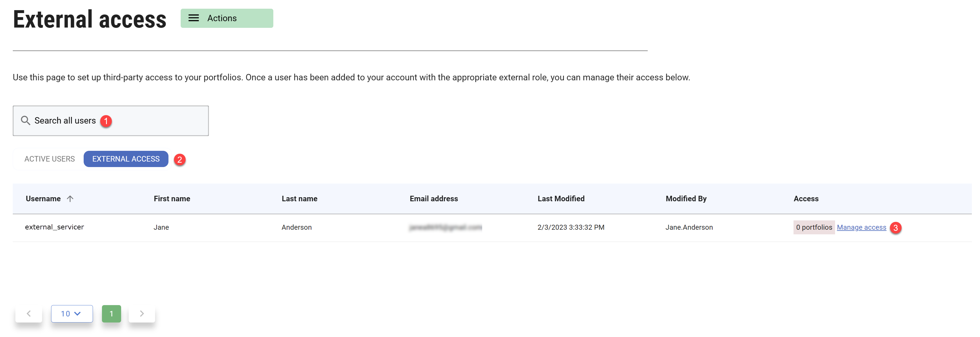This screenshot has width=980, height=337.
Task: Click the Last Modified column header
Action: pyautogui.click(x=561, y=199)
